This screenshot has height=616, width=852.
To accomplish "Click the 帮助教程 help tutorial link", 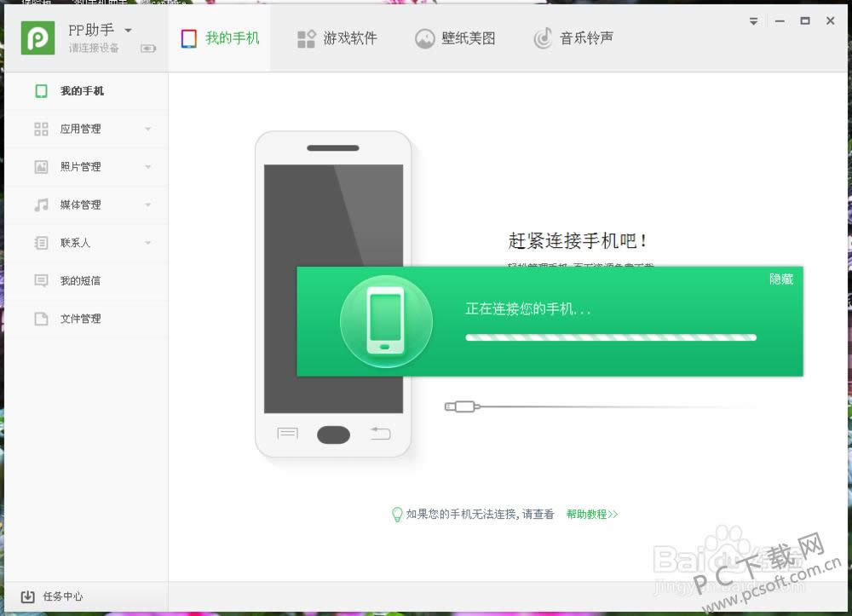I will [591, 515].
